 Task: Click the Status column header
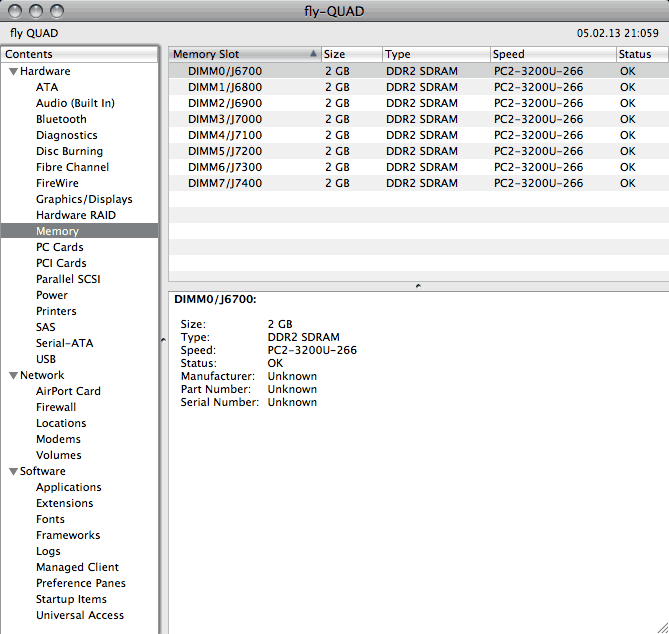(640, 54)
